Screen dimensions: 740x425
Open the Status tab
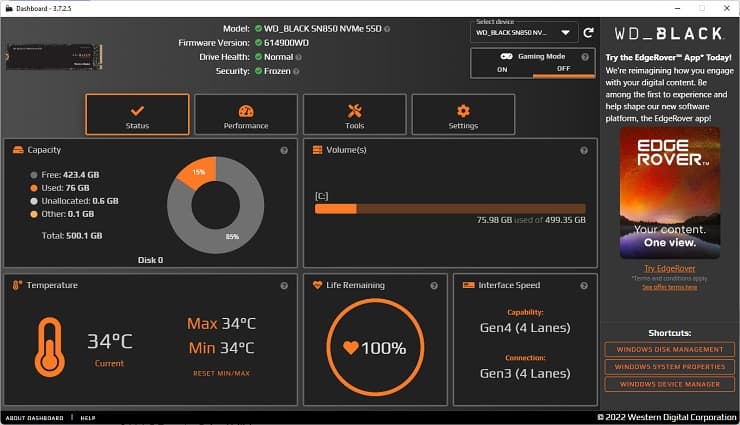[x=137, y=115]
